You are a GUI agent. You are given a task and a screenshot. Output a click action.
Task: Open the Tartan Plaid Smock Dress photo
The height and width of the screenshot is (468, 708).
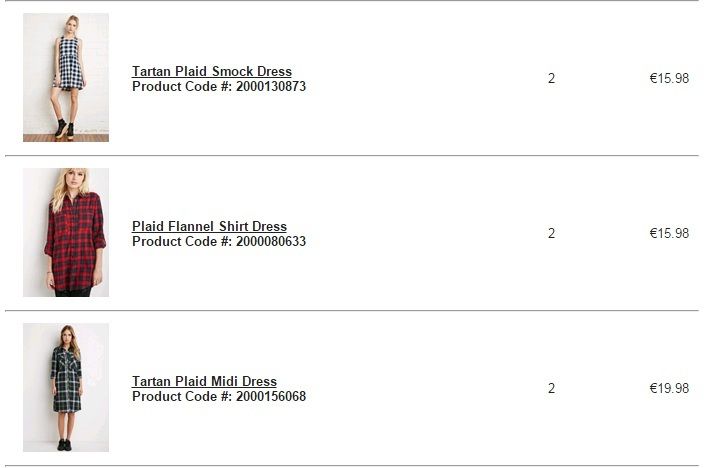(66, 77)
